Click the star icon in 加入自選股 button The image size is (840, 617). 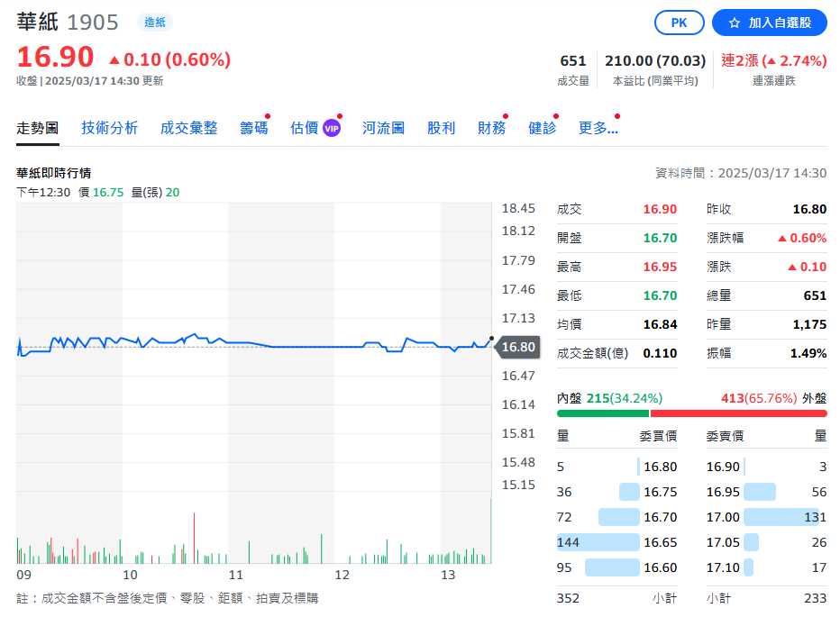735,23
